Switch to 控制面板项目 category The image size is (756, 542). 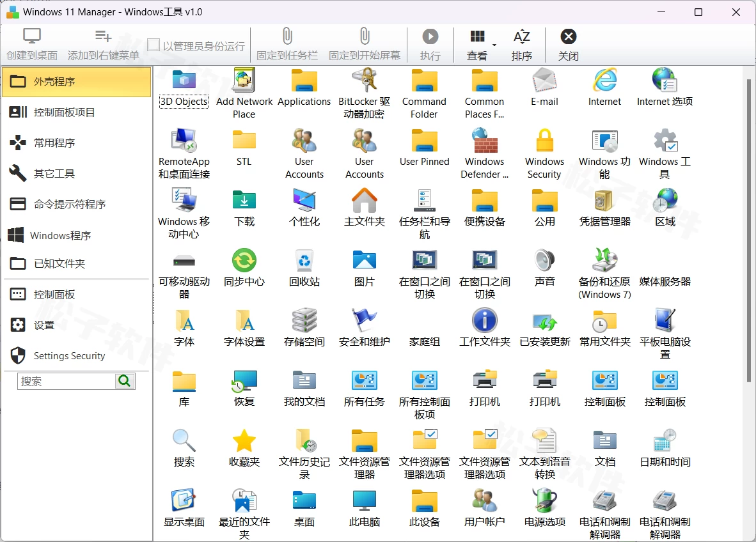coord(77,112)
